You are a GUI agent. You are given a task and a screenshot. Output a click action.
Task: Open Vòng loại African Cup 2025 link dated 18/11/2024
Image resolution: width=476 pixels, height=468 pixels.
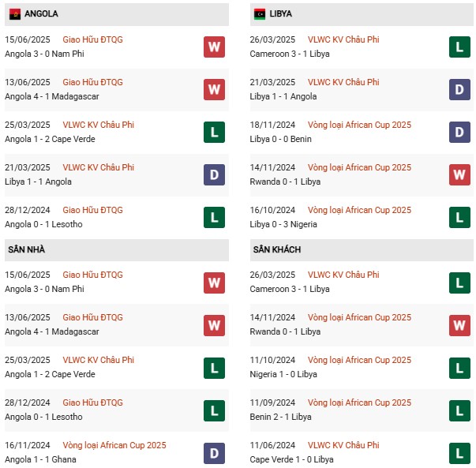click(x=359, y=125)
